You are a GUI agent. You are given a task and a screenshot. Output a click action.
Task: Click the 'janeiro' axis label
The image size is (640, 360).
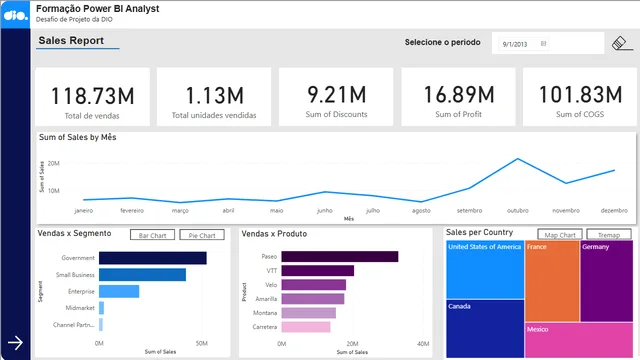[x=84, y=211]
